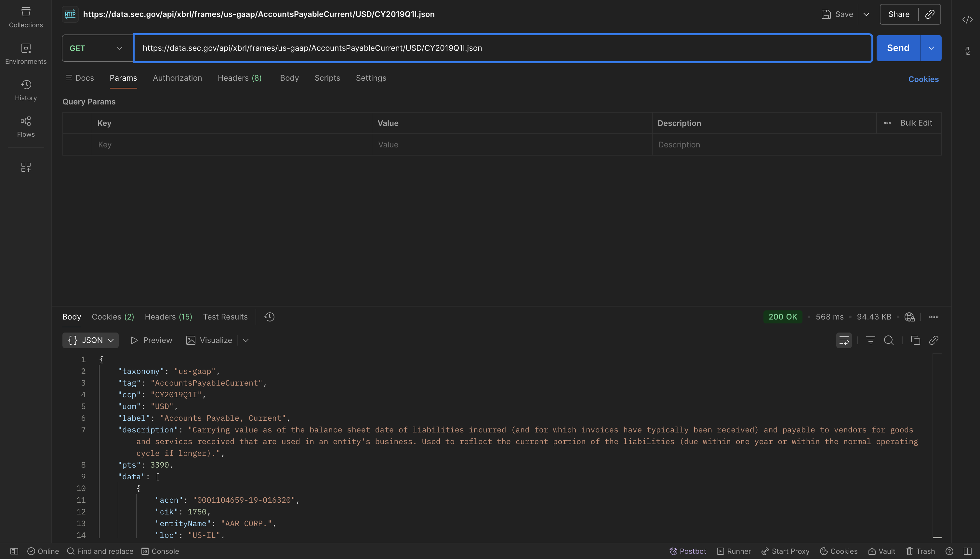980x559 pixels.
Task: Open the Settings tab
Action: 371,78
